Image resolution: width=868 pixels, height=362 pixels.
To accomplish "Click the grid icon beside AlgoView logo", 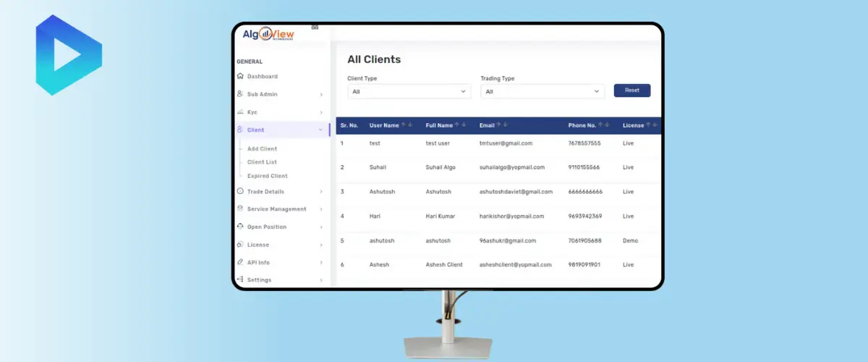I will tap(315, 27).
